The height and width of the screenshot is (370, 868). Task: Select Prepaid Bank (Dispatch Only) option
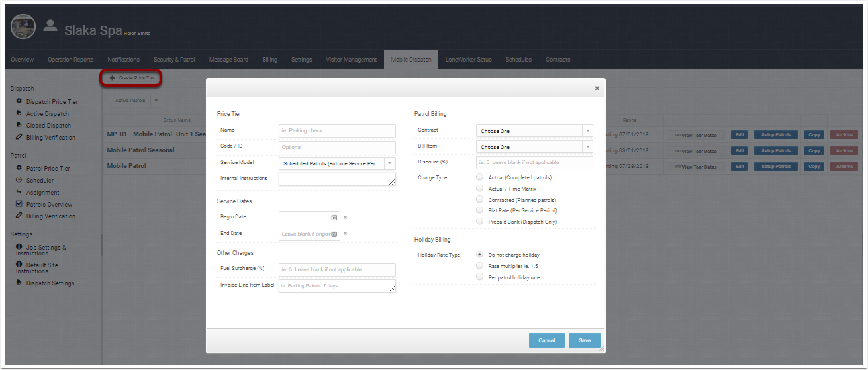pos(480,221)
